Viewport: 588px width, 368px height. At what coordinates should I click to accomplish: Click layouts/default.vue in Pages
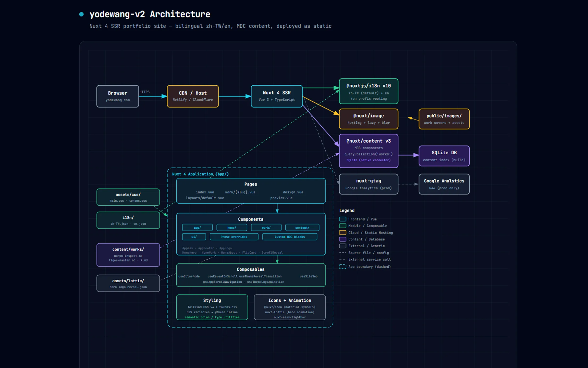click(x=205, y=198)
